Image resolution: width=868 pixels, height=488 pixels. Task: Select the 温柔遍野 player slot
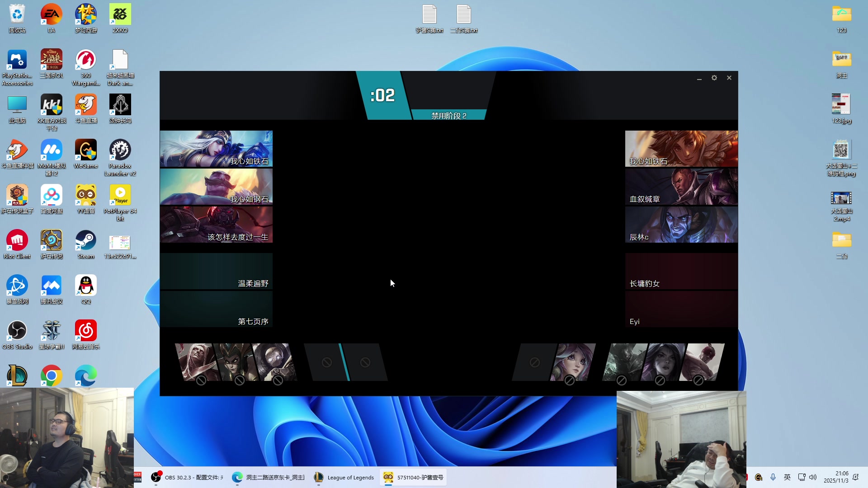[216, 271]
